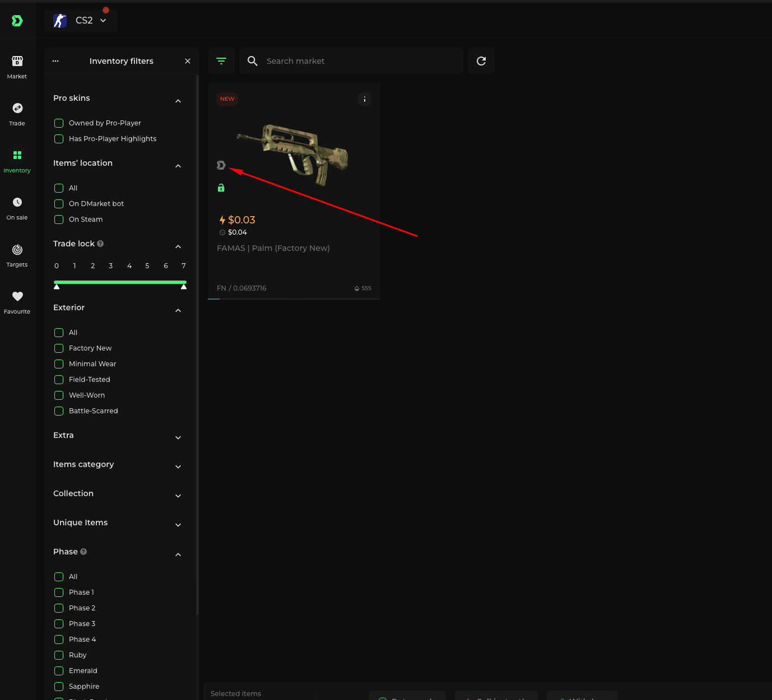The image size is (772, 700).
Task: Click the DMarket logo icon
Action: 17,21
